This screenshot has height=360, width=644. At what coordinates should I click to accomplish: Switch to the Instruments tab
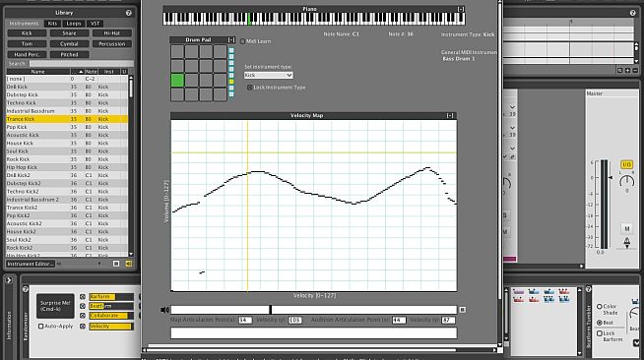(24, 24)
